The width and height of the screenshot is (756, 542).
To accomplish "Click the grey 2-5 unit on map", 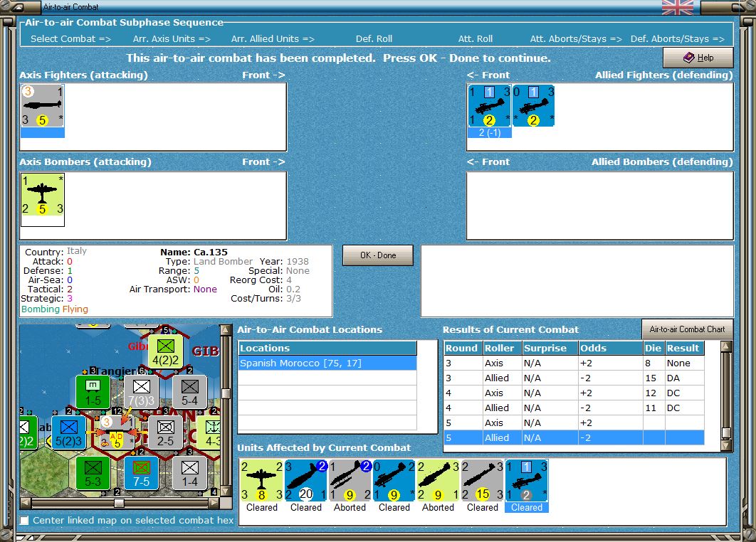I will coord(165,432).
